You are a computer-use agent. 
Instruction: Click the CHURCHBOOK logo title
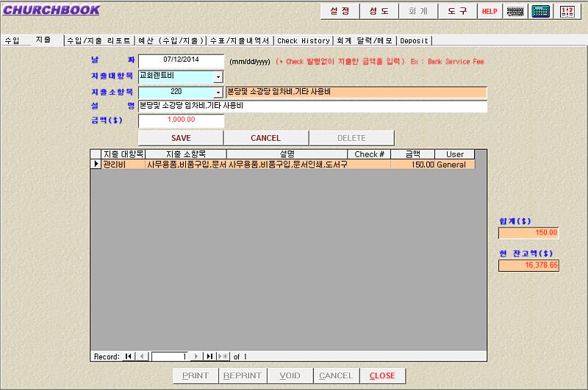(51, 10)
